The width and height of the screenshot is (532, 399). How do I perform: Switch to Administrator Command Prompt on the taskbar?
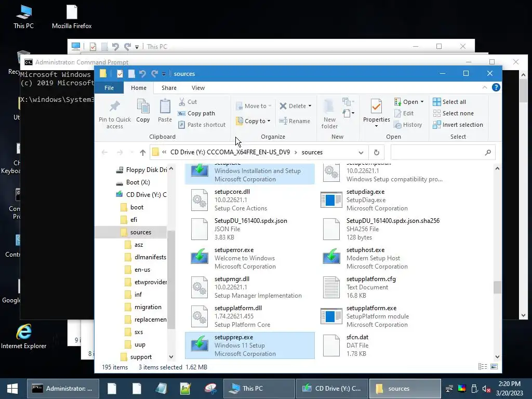pyautogui.click(x=63, y=389)
